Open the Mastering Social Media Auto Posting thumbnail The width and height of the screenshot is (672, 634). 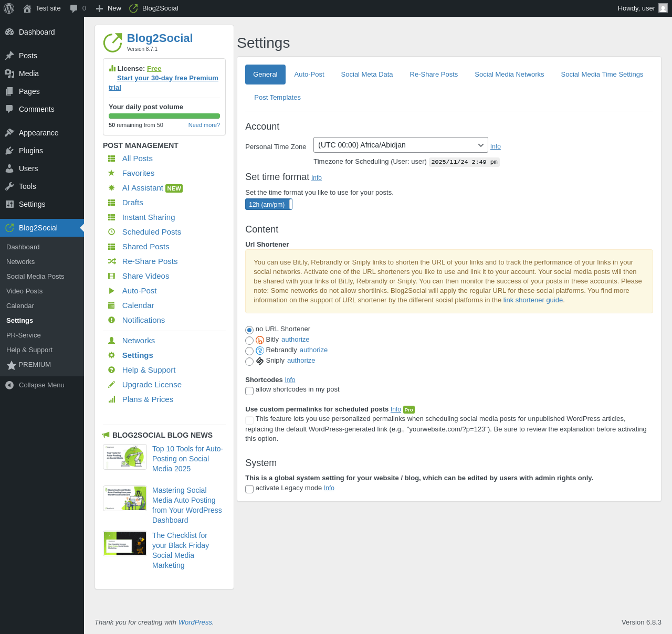pos(125,499)
